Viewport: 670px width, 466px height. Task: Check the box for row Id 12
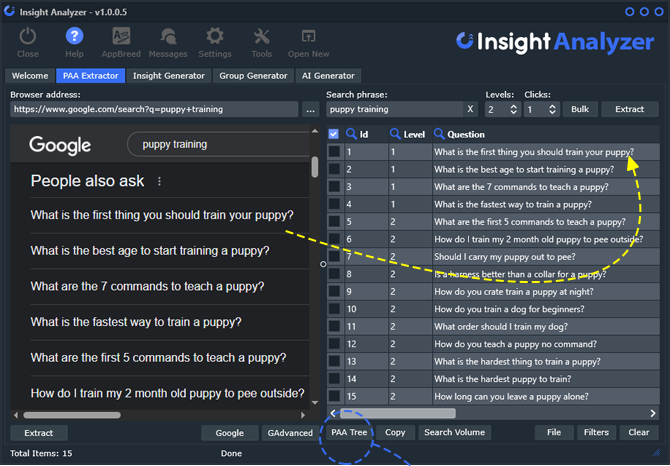(334, 344)
